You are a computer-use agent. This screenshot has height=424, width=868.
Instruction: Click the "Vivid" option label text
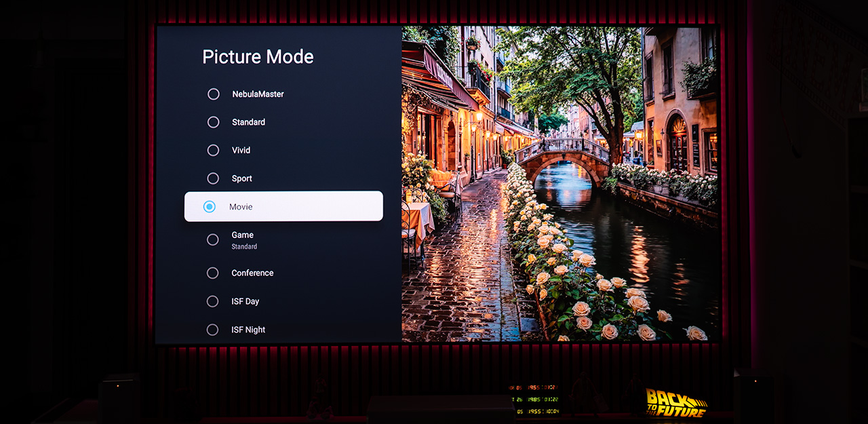pyautogui.click(x=241, y=151)
